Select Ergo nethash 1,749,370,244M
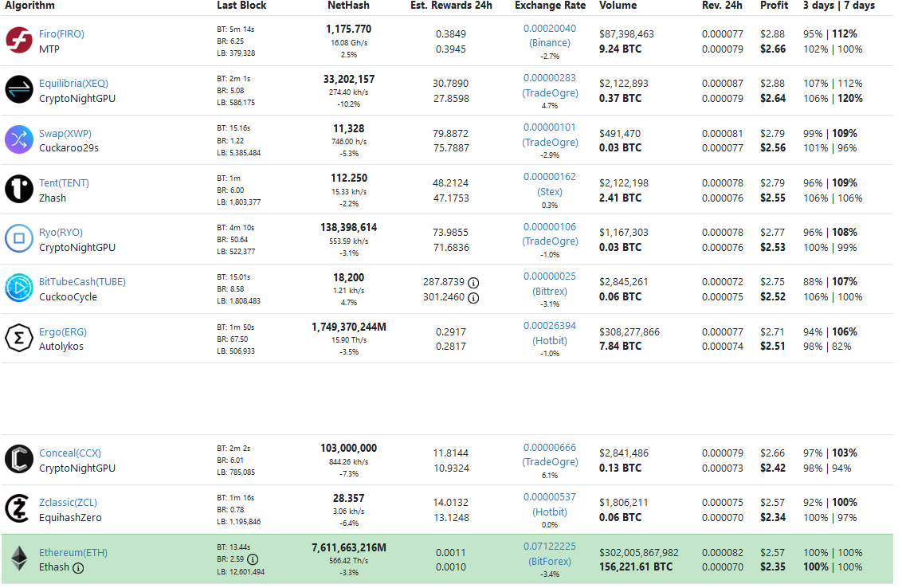This screenshot has height=588, width=902. tap(348, 327)
